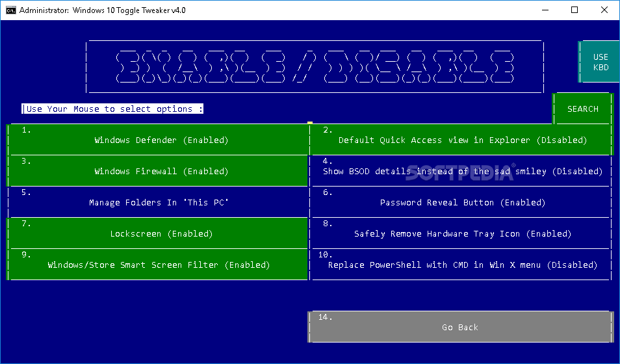Close the Toggle Tweaker window
Image resolution: width=620 pixels, height=364 pixels.
click(x=604, y=10)
